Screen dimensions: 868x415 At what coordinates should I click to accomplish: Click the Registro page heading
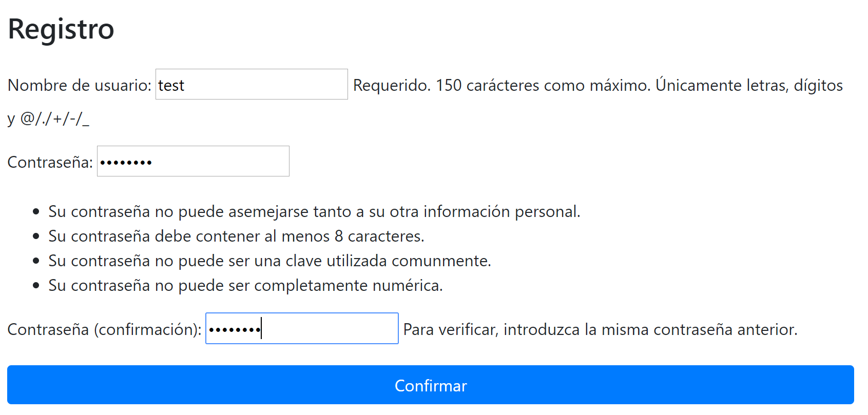tap(61, 29)
